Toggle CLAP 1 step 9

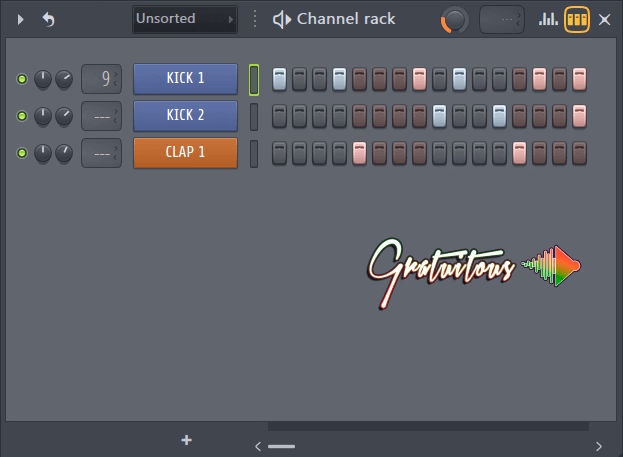439,153
